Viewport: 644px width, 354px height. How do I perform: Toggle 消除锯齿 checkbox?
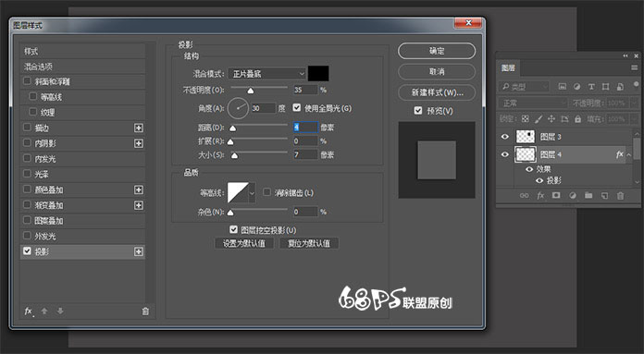pos(267,192)
